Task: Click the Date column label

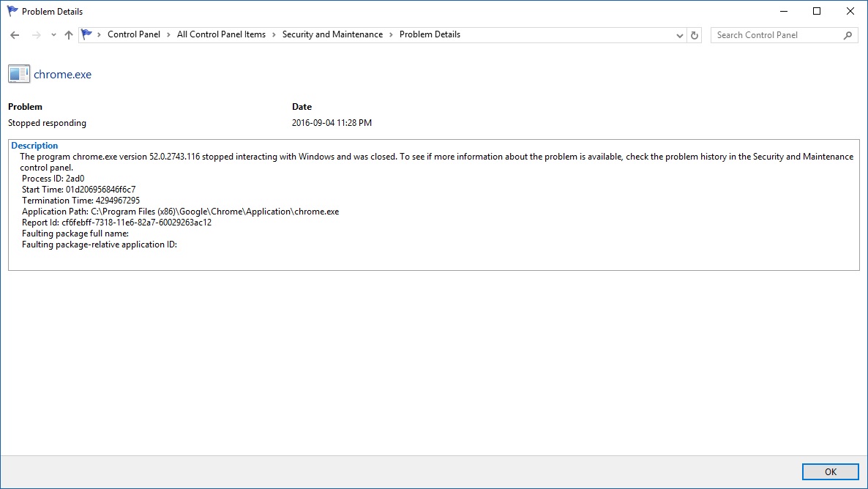Action: [x=302, y=107]
